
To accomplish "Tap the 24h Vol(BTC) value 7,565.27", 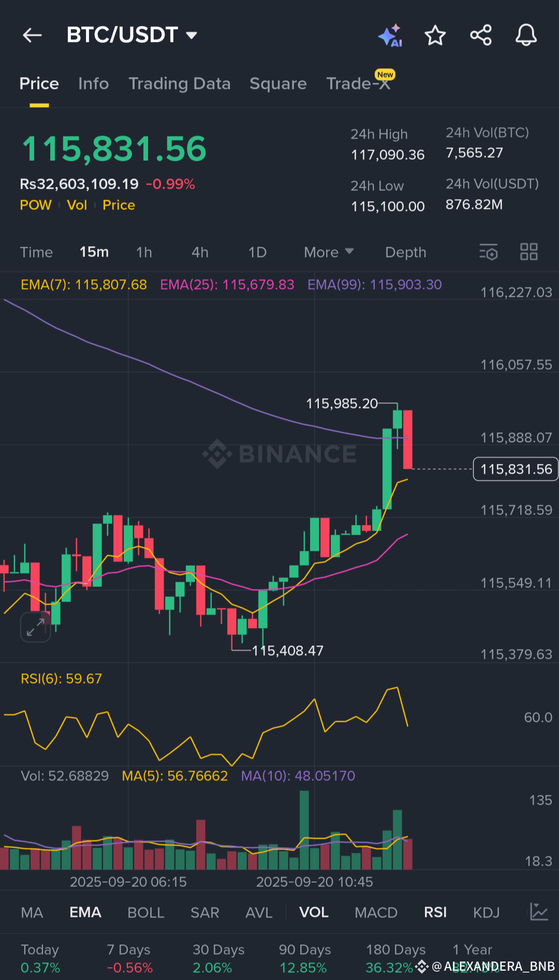I will pos(474,153).
